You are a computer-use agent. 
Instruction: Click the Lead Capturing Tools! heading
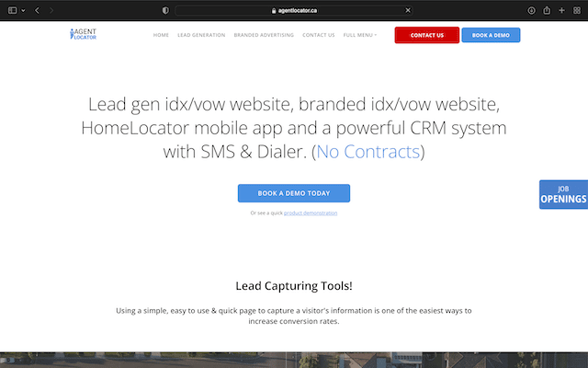(x=294, y=286)
